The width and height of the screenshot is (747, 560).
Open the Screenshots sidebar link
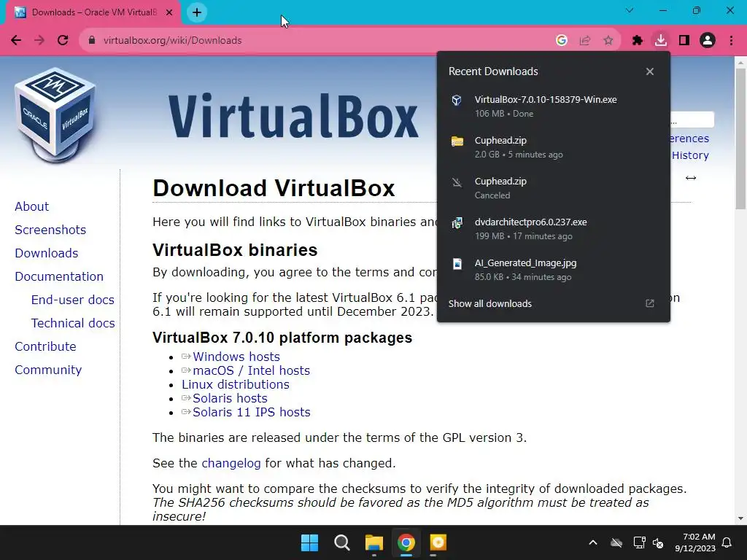pos(50,230)
